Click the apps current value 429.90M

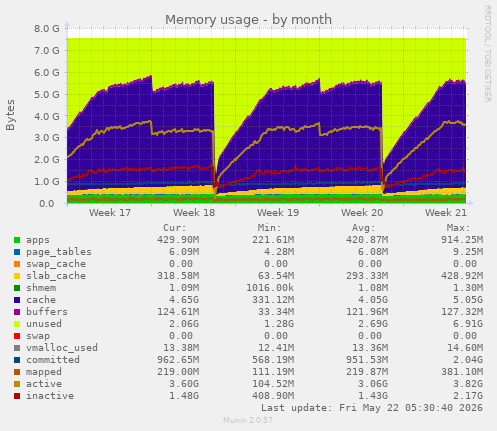(178, 240)
